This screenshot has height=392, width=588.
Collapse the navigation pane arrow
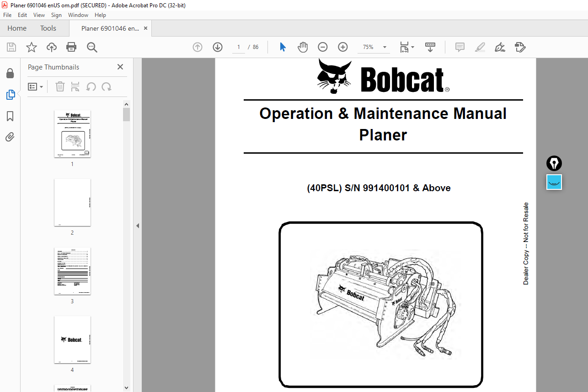coord(138,226)
